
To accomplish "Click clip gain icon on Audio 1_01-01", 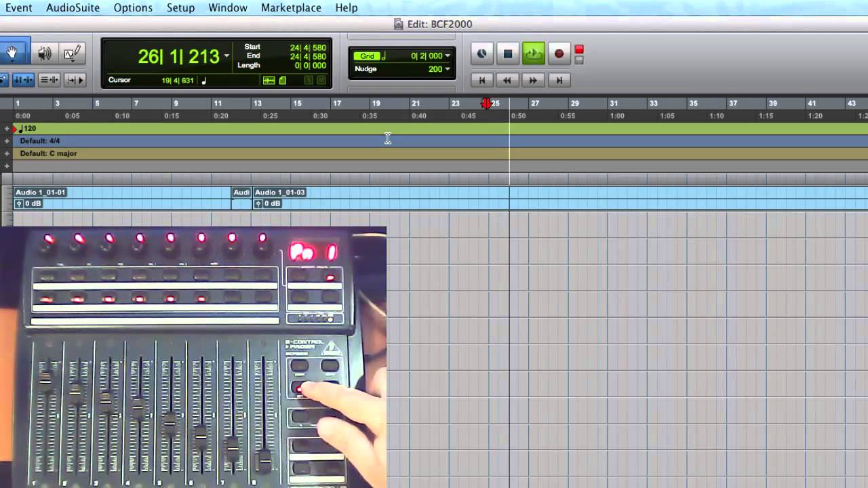I will pyautogui.click(x=19, y=203).
